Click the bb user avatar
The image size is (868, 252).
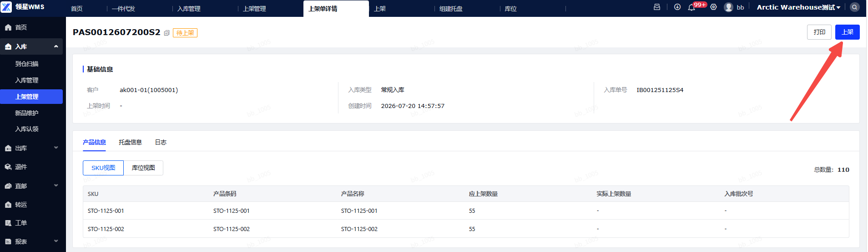(x=728, y=7)
